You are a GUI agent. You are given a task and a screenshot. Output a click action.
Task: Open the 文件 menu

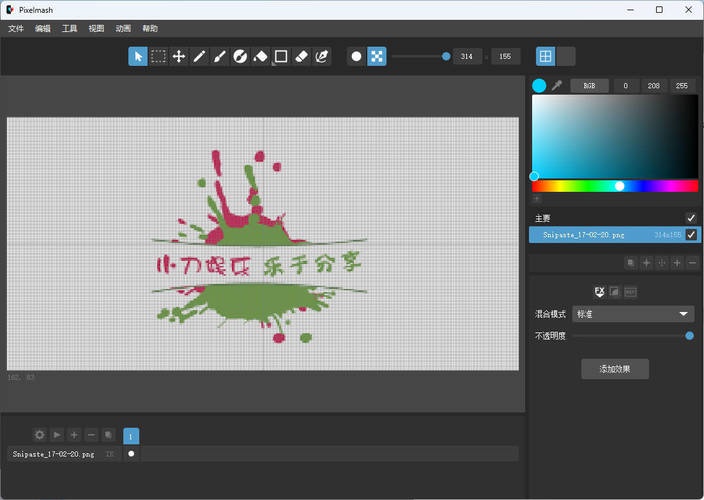click(x=16, y=29)
